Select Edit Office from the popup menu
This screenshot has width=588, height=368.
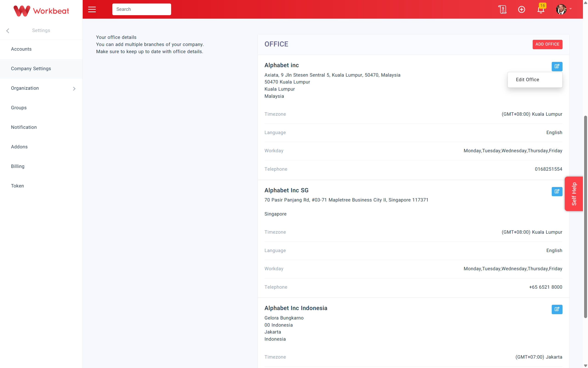point(535,80)
